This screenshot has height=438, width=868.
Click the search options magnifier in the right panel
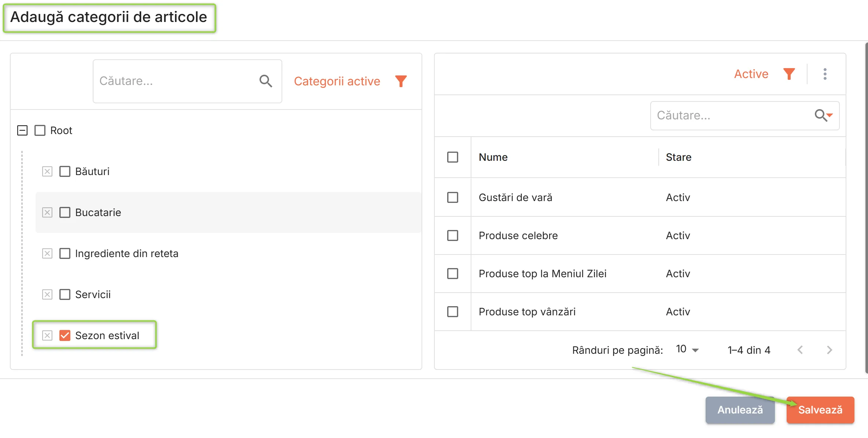[x=823, y=115]
